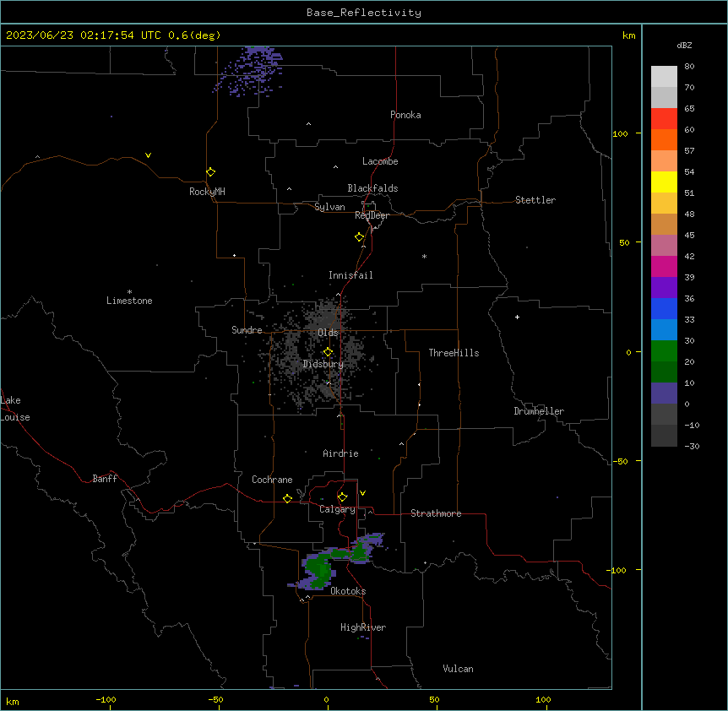Viewport: 728px width, 711px height.
Task: Click the Lacombe city label
Action: tap(380, 161)
